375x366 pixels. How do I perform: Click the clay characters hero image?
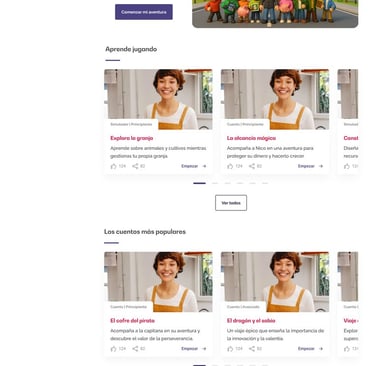(x=275, y=14)
